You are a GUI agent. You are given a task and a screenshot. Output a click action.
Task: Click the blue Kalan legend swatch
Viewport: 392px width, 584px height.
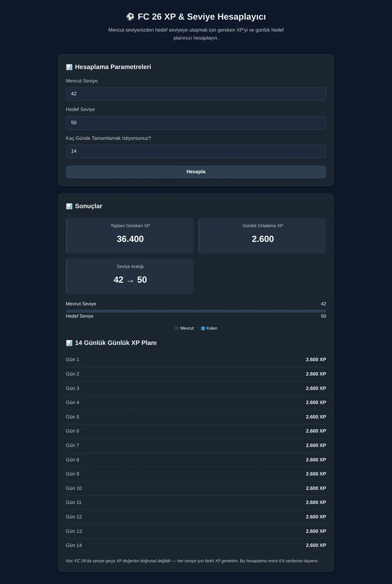[x=203, y=328]
